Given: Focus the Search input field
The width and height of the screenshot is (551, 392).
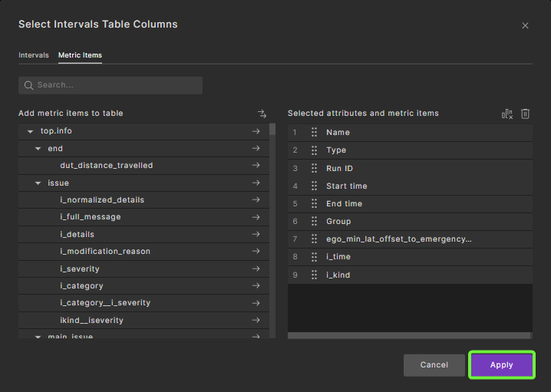Looking at the screenshot, I should [x=115, y=85].
